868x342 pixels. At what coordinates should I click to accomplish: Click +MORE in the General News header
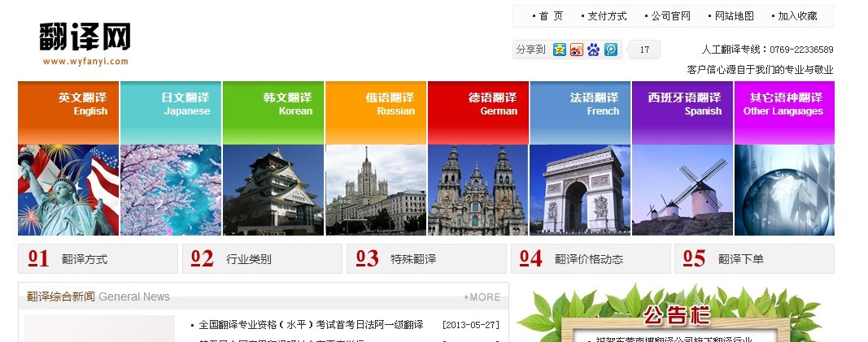482,297
